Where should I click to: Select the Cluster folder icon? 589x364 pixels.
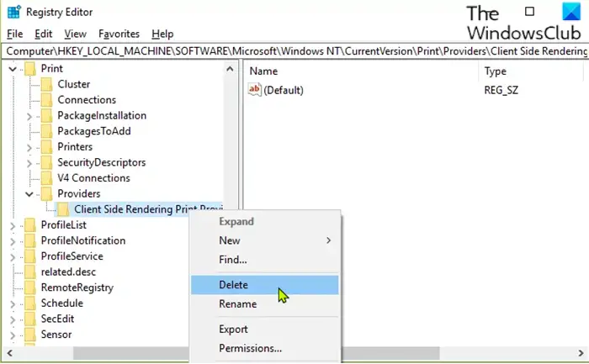click(x=46, y=84)
